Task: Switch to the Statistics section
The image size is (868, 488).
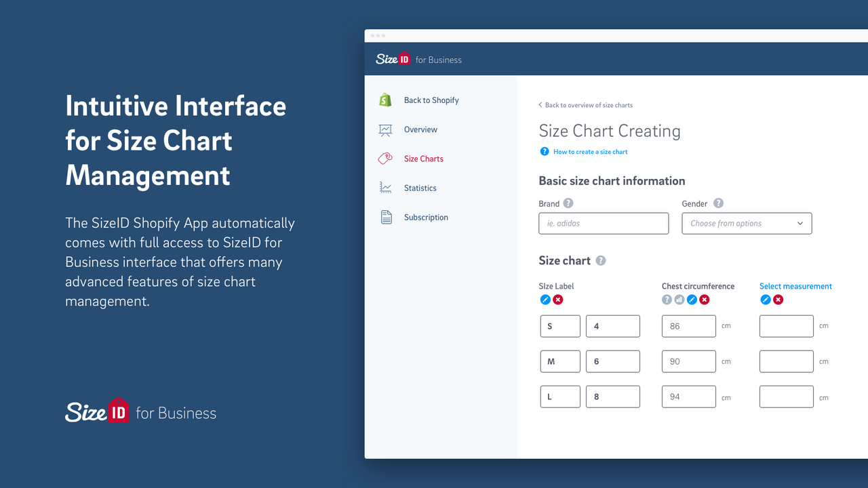Action: [420, 188]
